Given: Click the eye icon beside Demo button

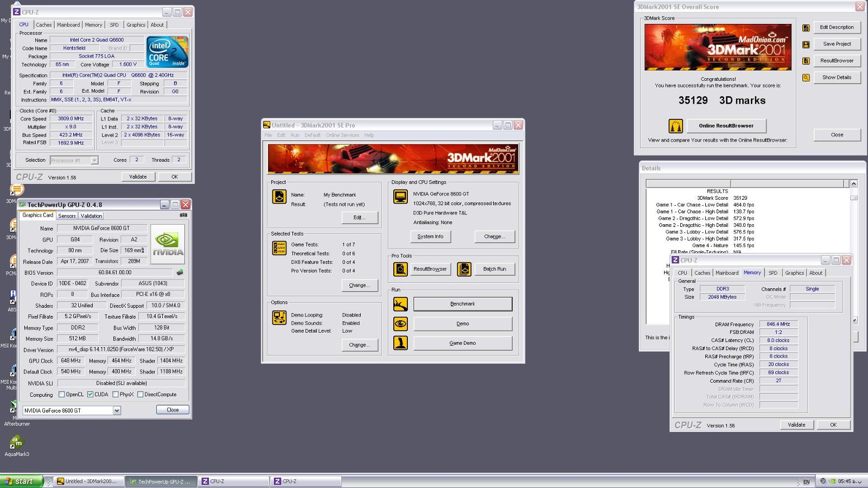Looking at the screenshot, I should (400, 324).
